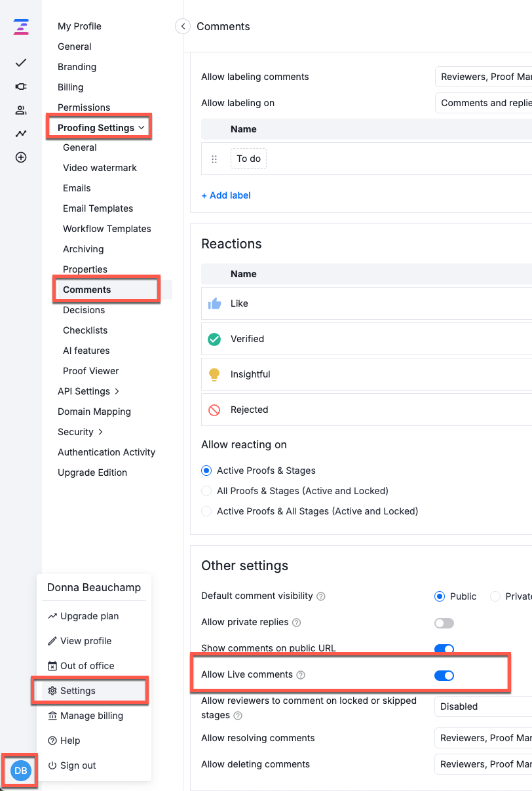The image size is (532, 791).
Task: Open Allow labeling on dropdown
Action: pos(484,103)
